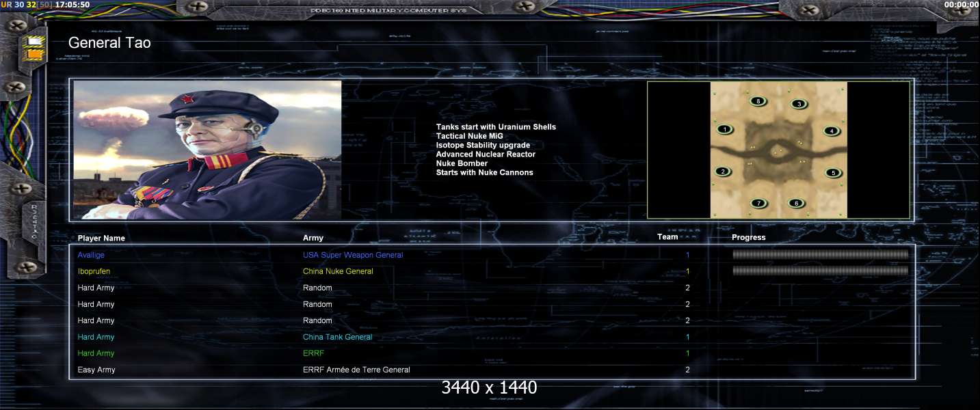This screenshot has width=980, height=410.
Task: Click the Nuke Bomber line
Action: 462,163
